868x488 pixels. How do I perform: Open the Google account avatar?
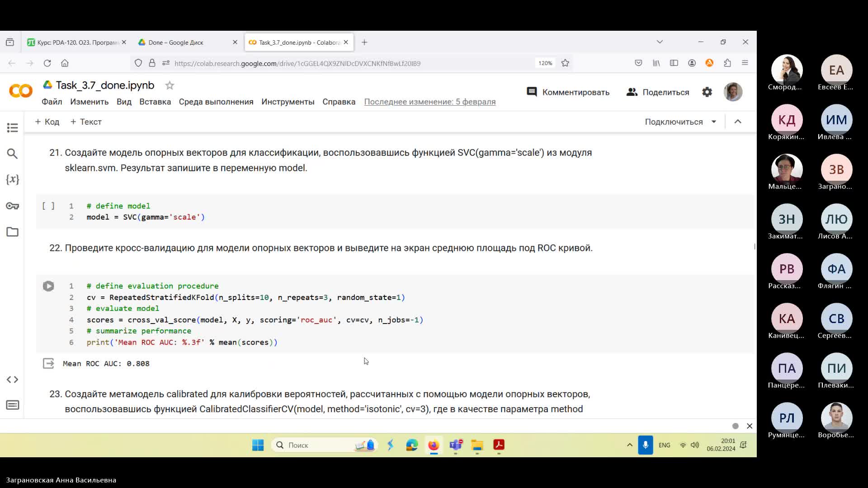click(733, 92)
